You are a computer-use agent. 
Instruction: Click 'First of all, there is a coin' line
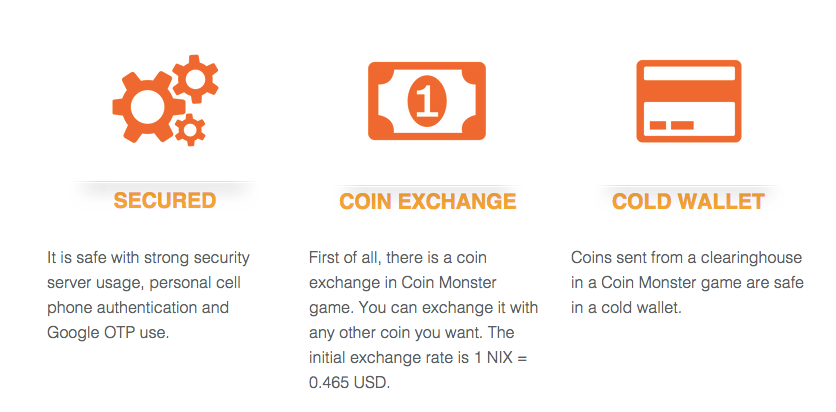pos(398,257)
